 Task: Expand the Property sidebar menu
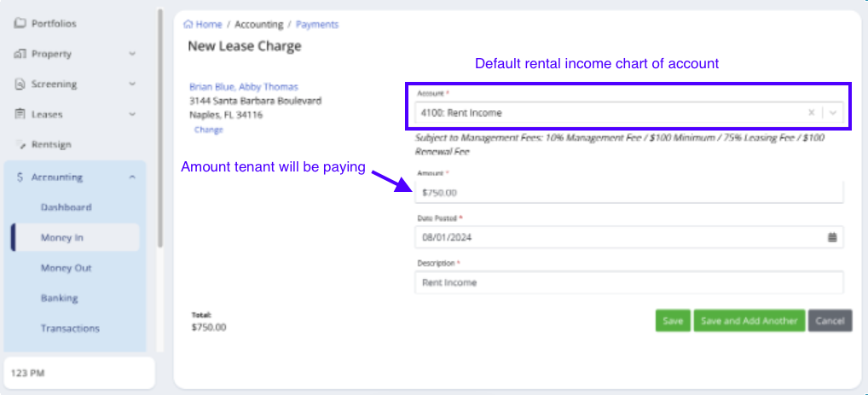[x=132, y=54]
